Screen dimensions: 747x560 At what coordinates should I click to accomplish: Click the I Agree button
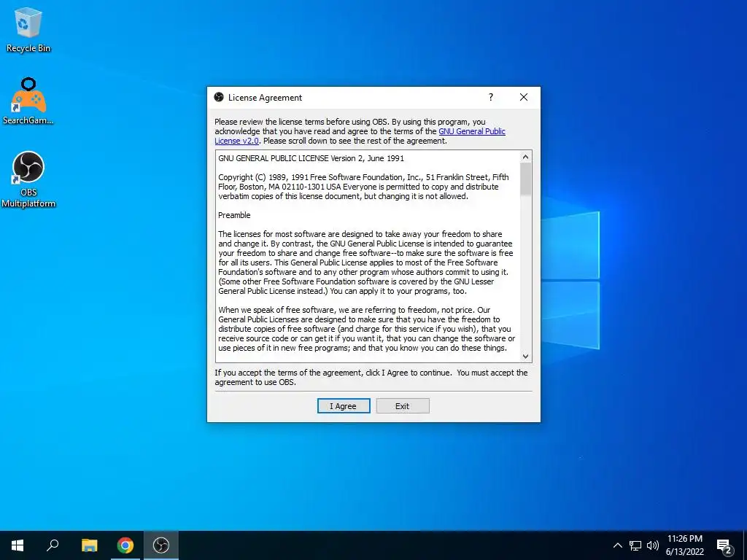coord(344,406)
